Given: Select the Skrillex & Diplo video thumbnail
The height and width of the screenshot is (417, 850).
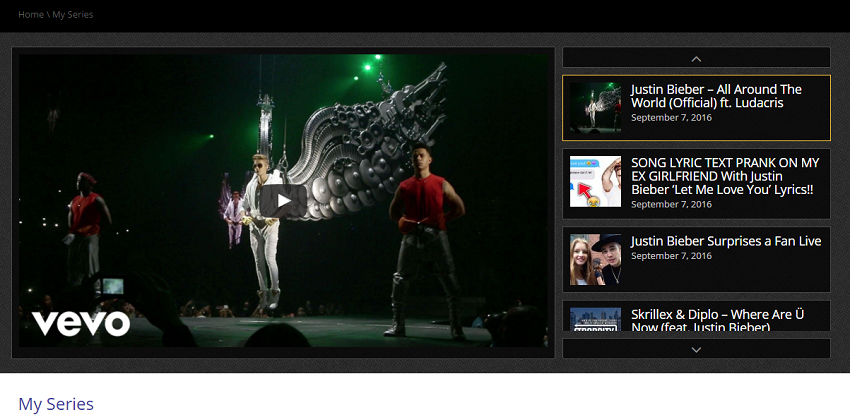Looking at the screenshot, I should (x=595, y=319).
